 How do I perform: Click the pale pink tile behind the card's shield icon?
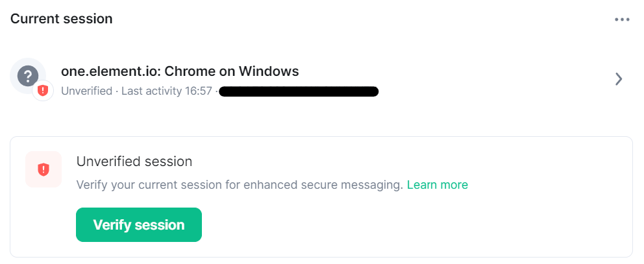[x=43, y=169]
